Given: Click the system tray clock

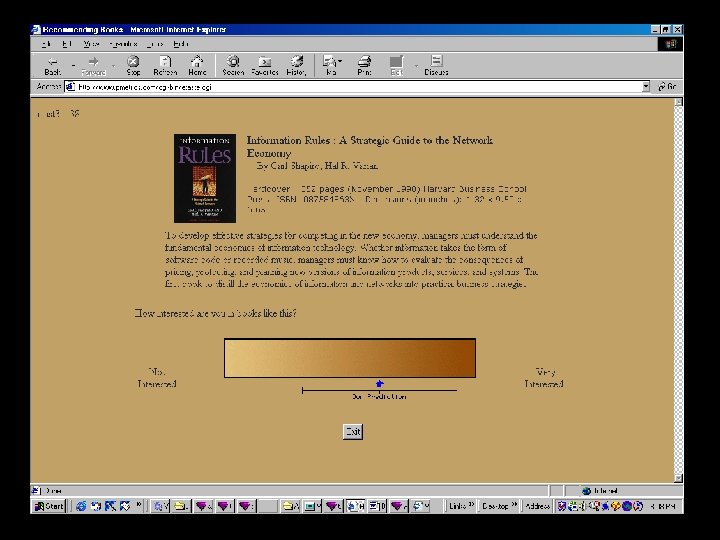Looking at the screenshot, I should pos(663,506).
